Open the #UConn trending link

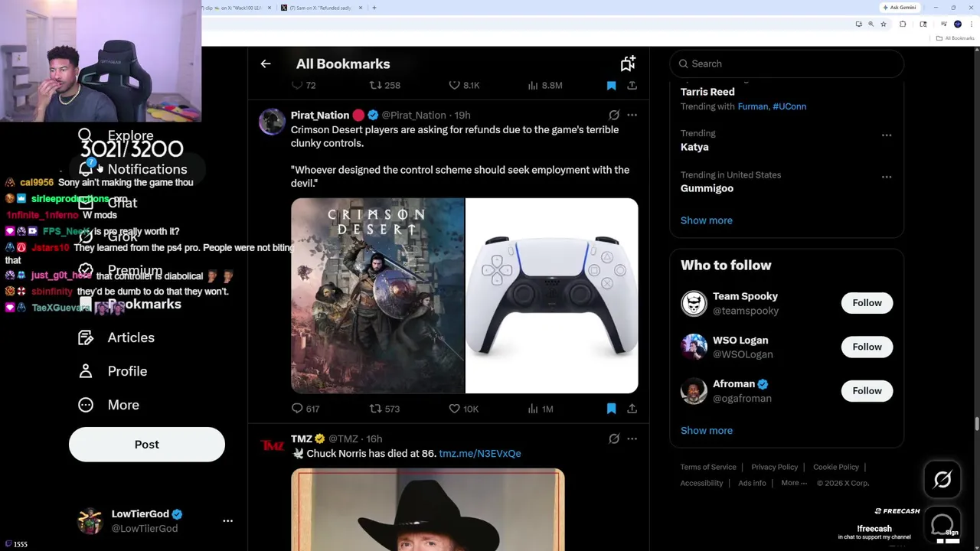point(789,106)
